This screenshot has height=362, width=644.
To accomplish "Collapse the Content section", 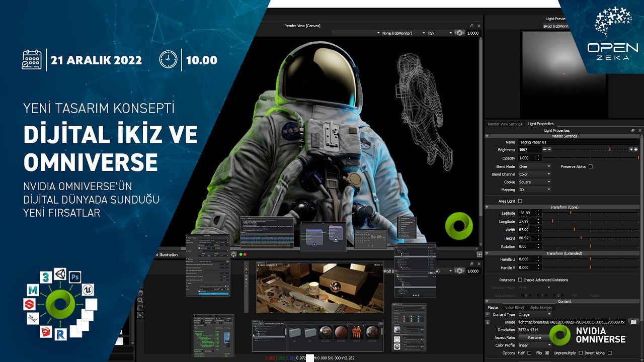I will click(487, 302).
